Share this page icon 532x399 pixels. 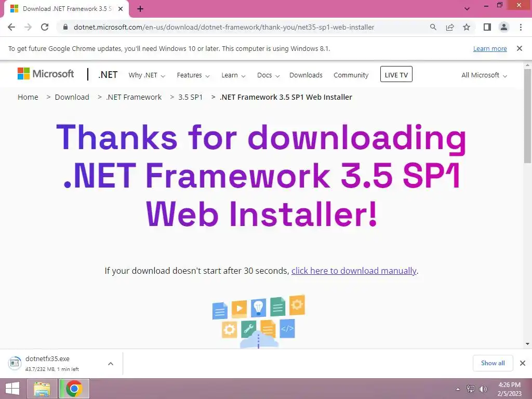pos(450,27)
